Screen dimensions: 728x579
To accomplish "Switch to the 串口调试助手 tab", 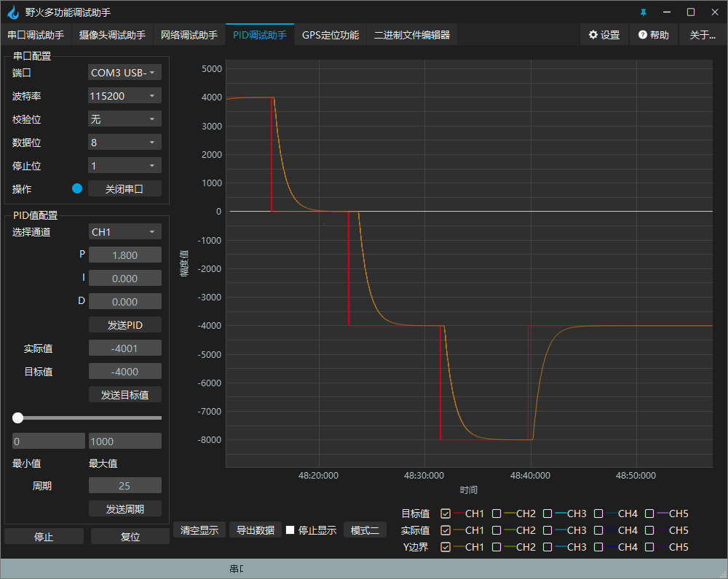I will click(x=36, y=35).
